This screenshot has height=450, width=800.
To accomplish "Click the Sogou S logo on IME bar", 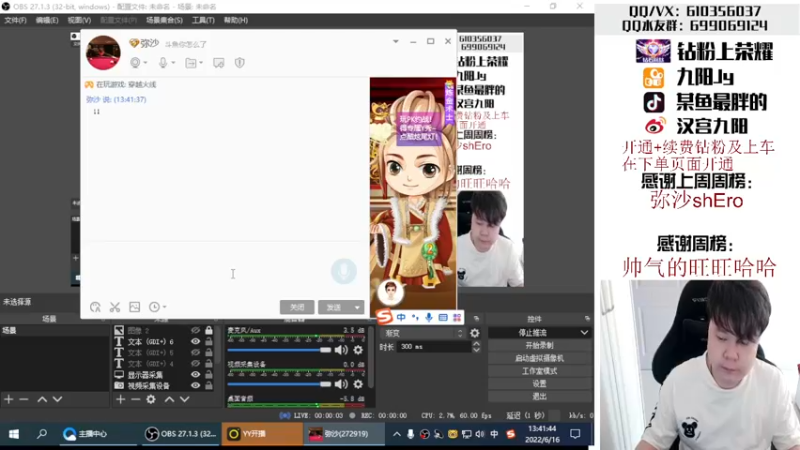I will tap(385, 317).
